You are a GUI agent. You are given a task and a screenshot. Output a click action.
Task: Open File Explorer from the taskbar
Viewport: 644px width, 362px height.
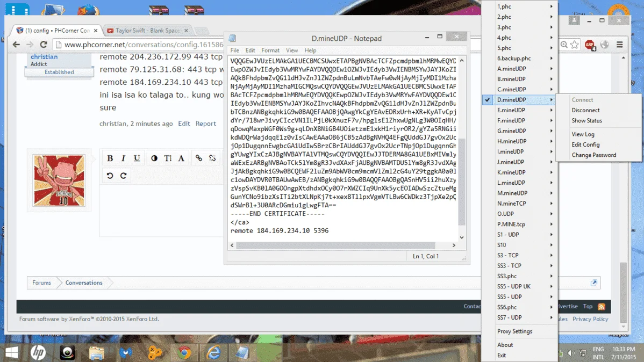point(97,352)
